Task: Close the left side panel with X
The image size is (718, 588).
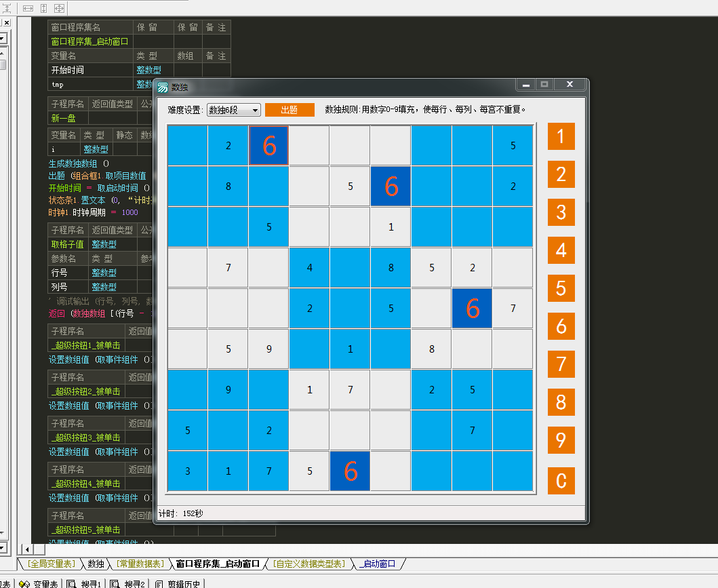Action: pyautogui.click(x=6, y=22)
